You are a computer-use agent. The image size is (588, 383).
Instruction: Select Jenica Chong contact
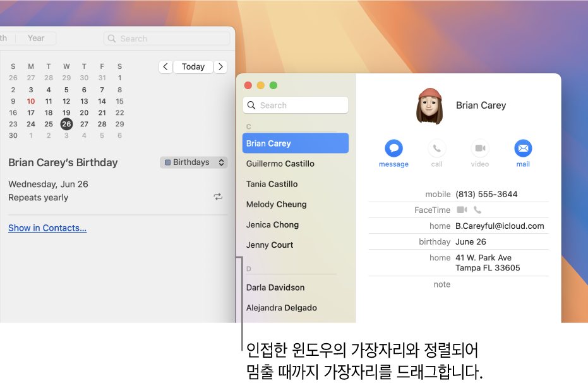click(296, 224)
